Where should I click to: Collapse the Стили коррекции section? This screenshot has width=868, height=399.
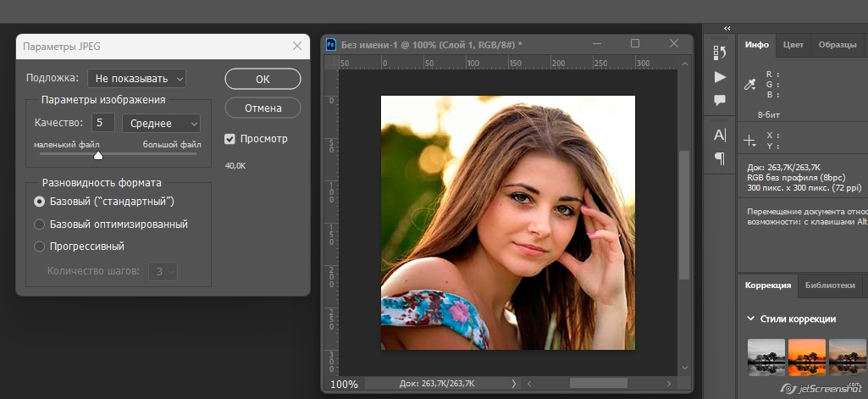point(750,319)
